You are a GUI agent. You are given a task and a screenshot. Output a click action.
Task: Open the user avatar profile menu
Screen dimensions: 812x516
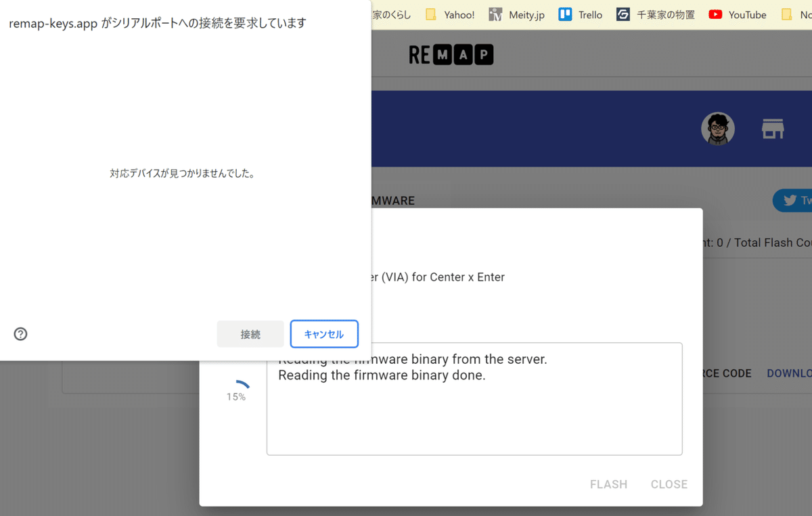click(717, 128)
